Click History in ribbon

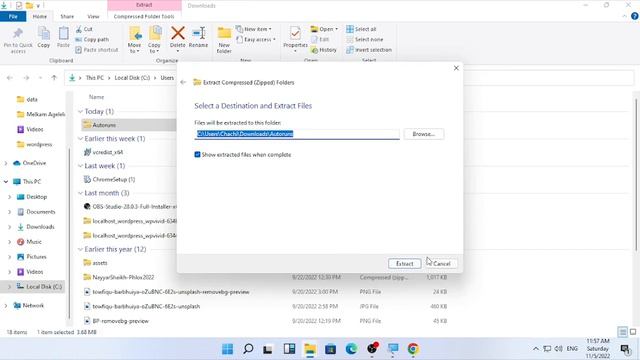point(324,50)
